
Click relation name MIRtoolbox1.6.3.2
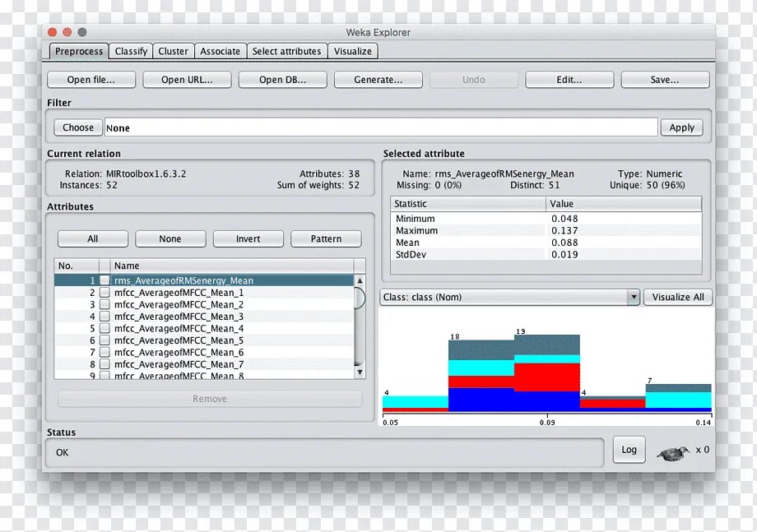click(146, 173)
